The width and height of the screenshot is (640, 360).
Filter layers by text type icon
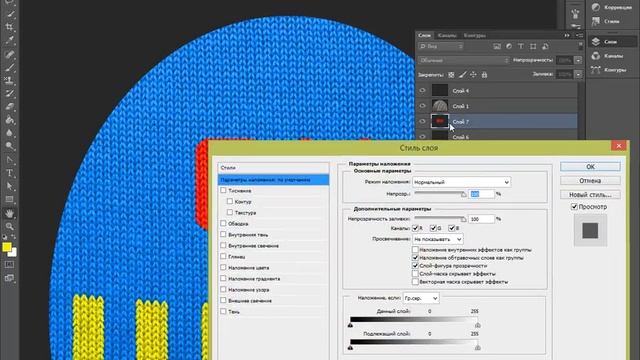tap(521, 47)
